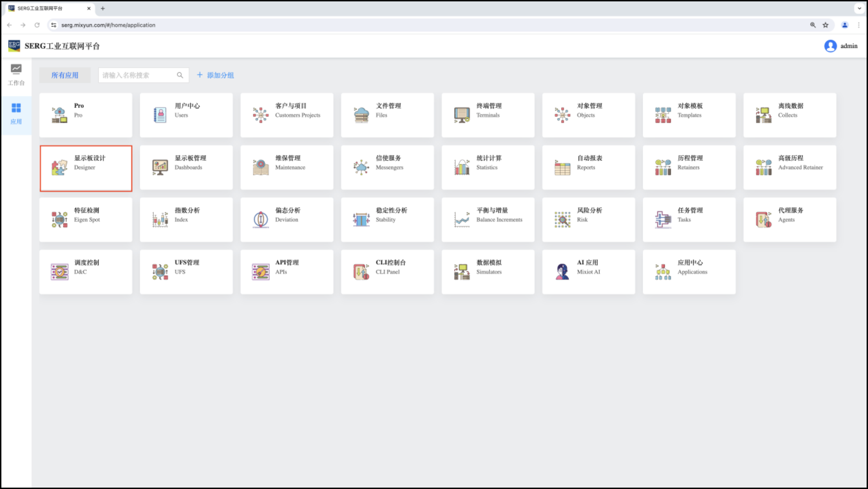Bookmark the page with the star icon
This screenshot has width=868, height=489.
pos(825,25)
